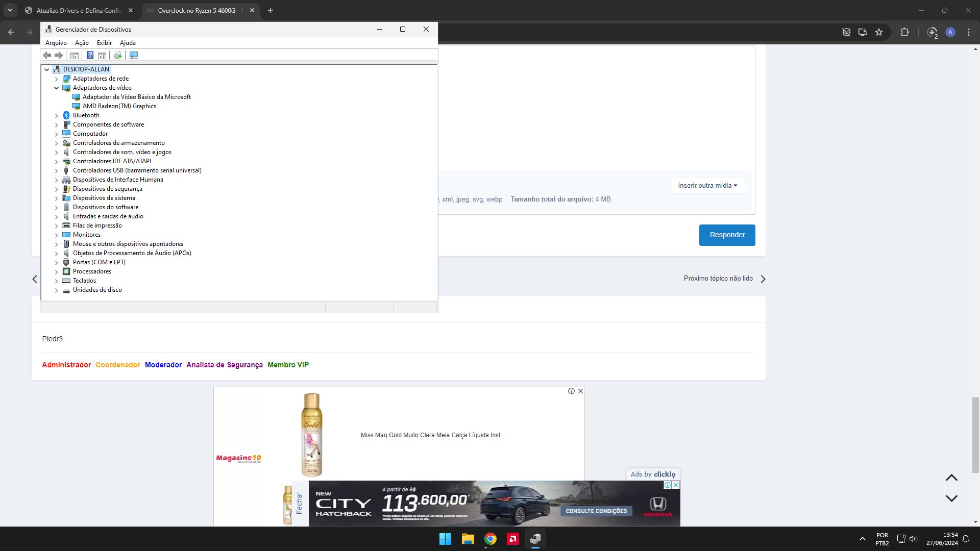980x551 pixels.
Task: Open File Explorer from taskbar
Action: 468,539
